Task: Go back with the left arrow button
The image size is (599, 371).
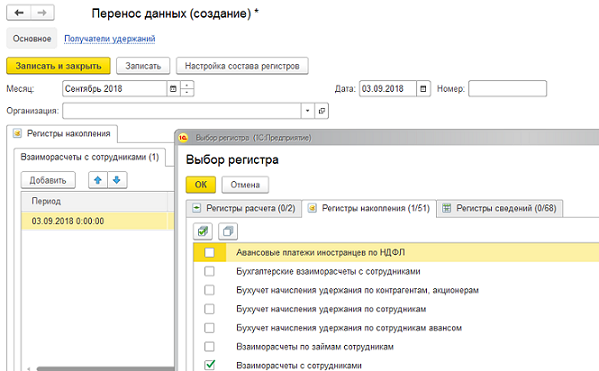Action: [19, 13]
